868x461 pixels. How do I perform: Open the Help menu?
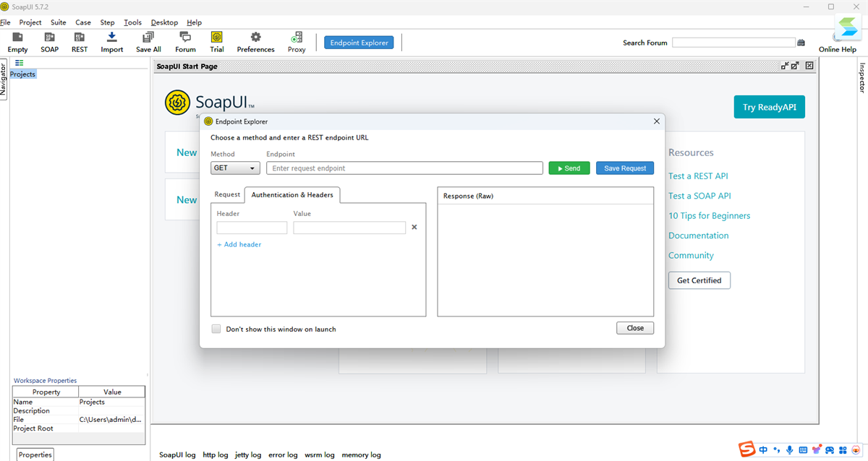point(194,22)
